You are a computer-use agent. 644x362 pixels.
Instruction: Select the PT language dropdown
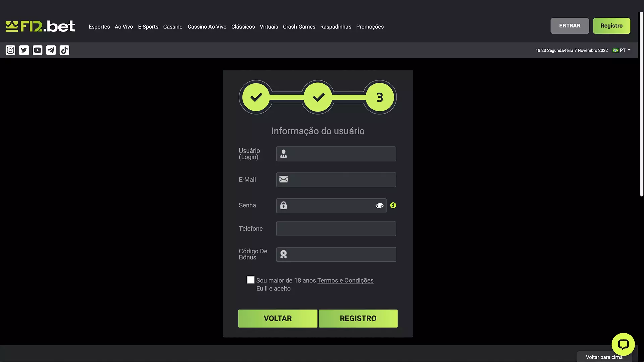(622, 50)
